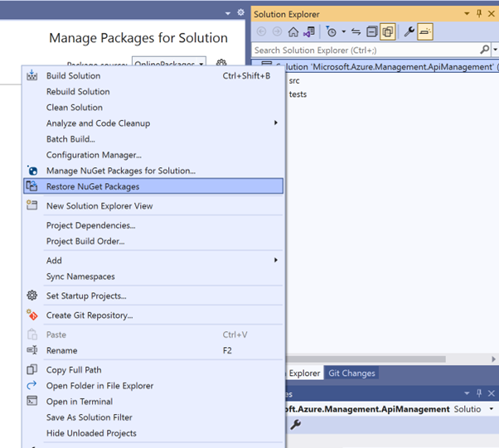
Task: Open the Properties object selector dropdown
Action: pyautogui.click(x=492, y=409)
